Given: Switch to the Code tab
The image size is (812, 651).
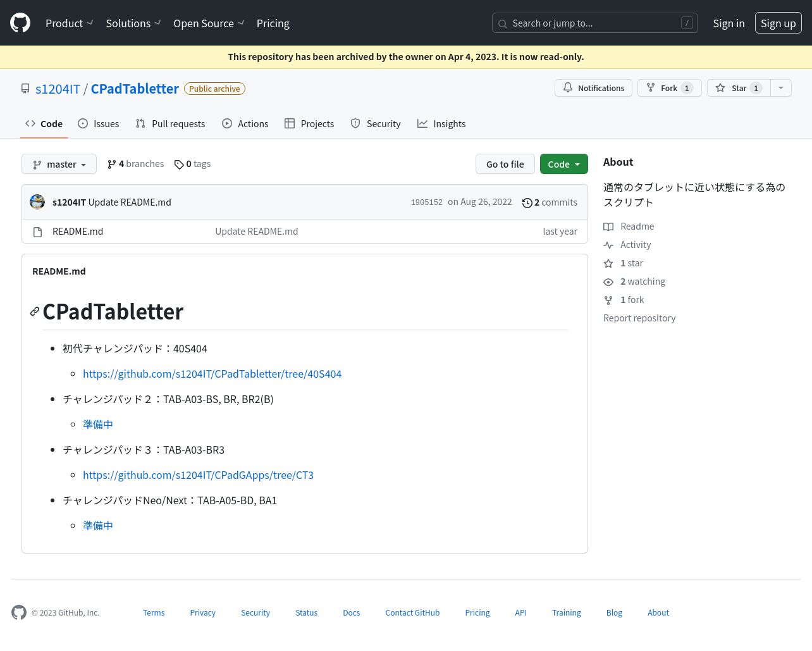Looking at the screenshot, I should tap(44, 124).
